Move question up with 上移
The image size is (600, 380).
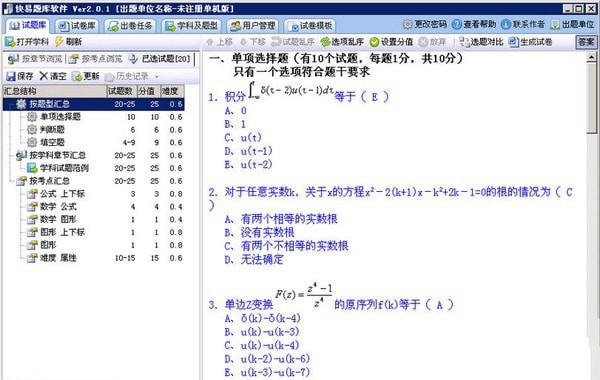tap(220, 42)
